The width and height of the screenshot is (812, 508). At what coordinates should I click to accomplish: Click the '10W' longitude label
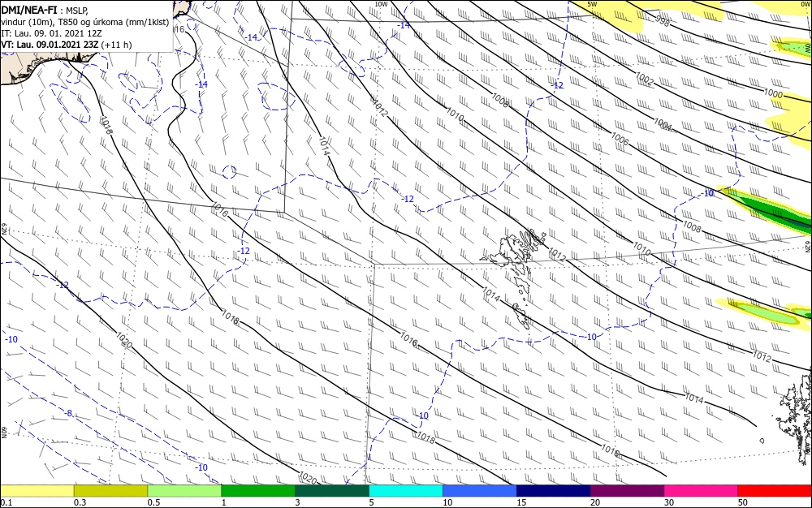381,4
